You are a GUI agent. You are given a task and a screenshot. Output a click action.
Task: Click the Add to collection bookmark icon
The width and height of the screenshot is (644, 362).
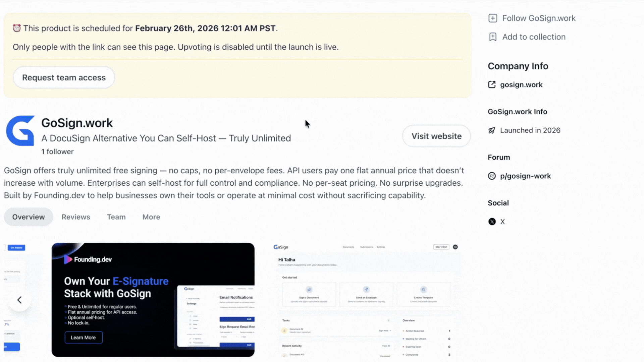pyautogui.click(x=493, y=37)
